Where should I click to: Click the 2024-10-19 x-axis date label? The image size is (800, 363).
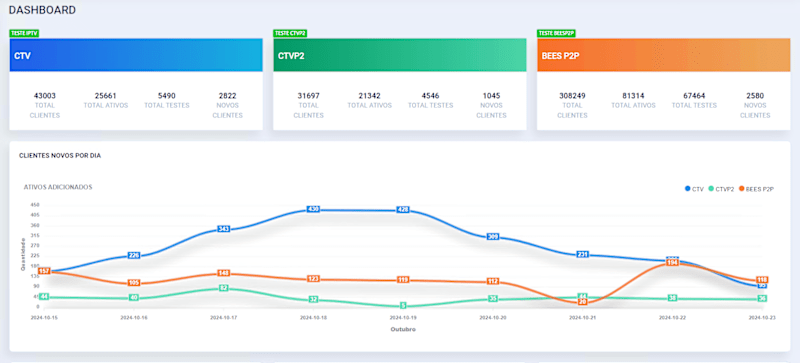[x=403, y=317]
